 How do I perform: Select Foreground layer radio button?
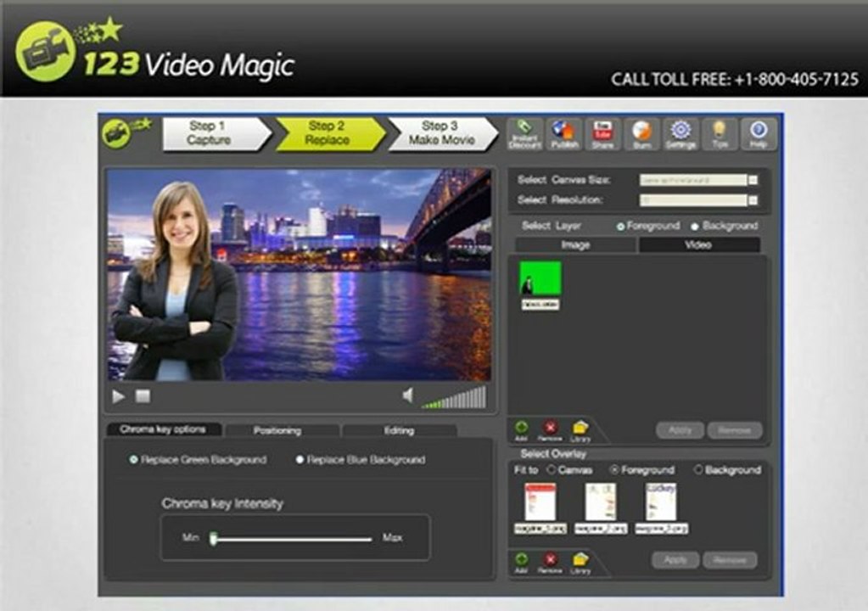click(620, 226)
